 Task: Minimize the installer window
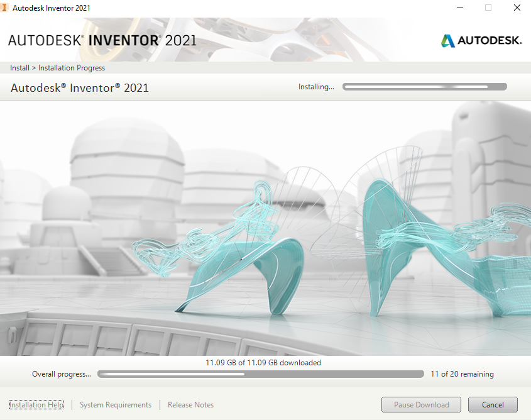pos(460,8)
